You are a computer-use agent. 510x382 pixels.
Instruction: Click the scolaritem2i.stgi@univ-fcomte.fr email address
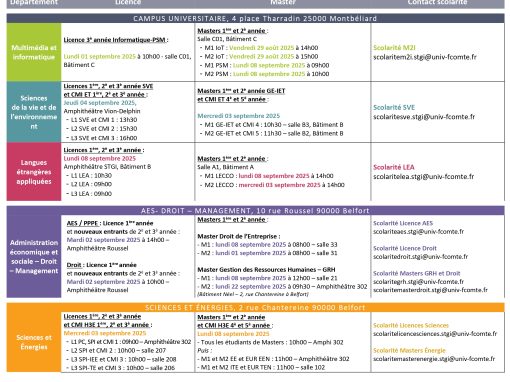pos(425,57)
